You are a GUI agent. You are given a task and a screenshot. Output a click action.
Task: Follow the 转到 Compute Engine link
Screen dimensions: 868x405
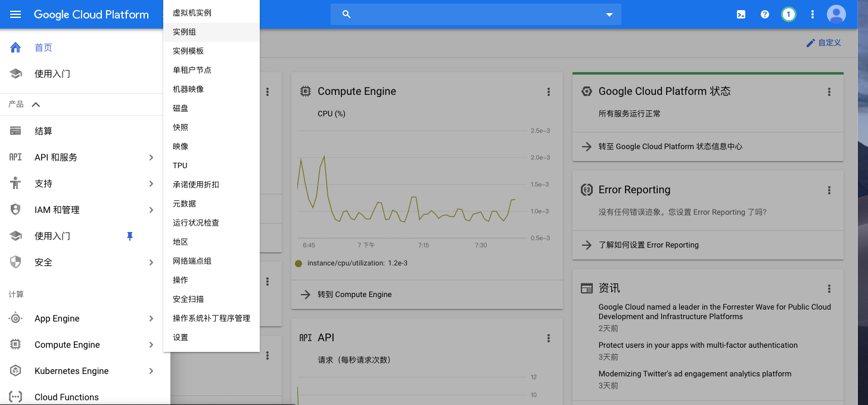tap(354, 295)
